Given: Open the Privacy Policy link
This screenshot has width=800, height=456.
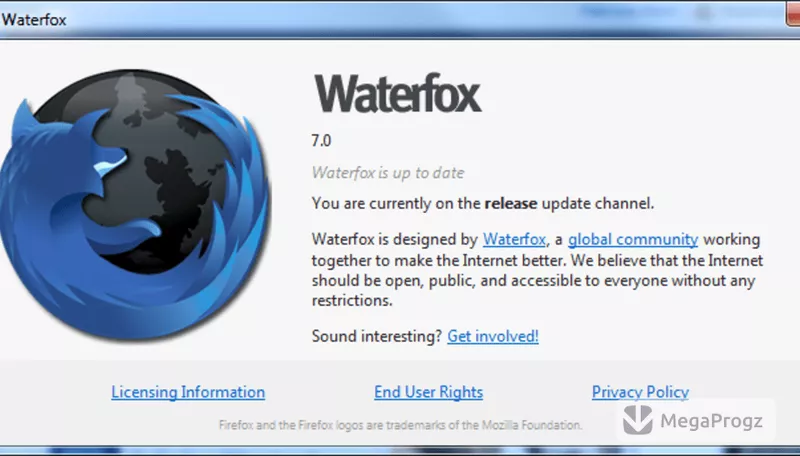Looking at the screenshot, I should click(640, 392).
